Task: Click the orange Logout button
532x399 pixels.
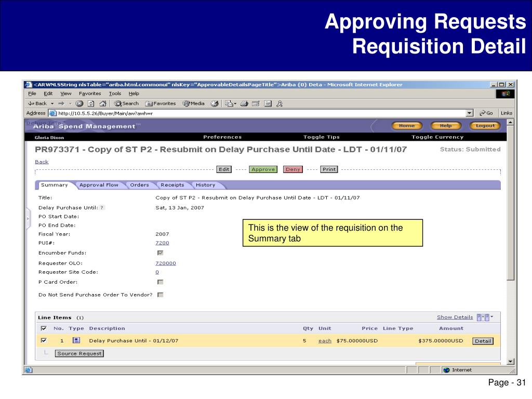Action: [485, 126]
